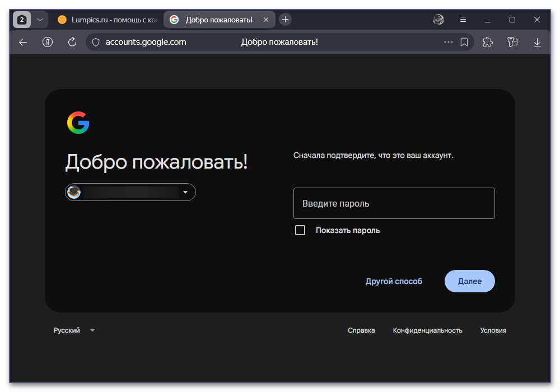Open the downloads panel

point(537,43)
